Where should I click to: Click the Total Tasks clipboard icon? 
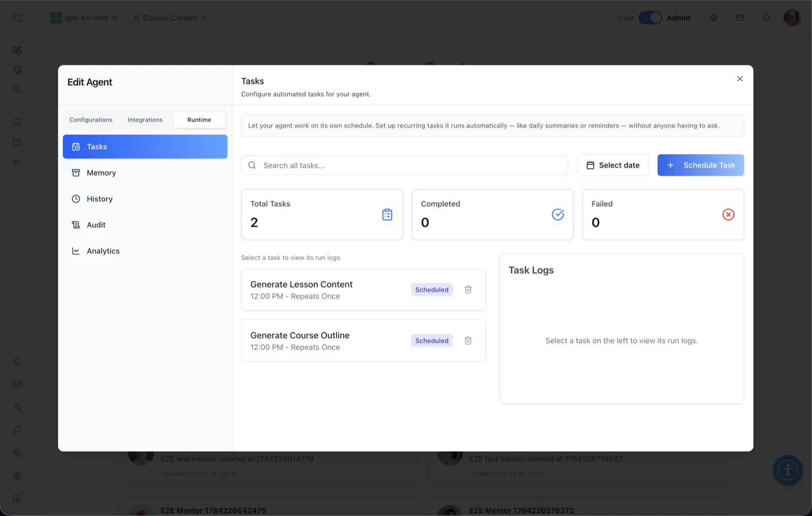tap(387, 214)
